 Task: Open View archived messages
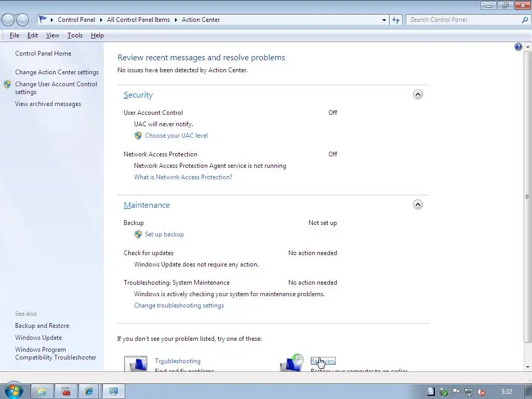pyautogui.click(x=48, y=104)
